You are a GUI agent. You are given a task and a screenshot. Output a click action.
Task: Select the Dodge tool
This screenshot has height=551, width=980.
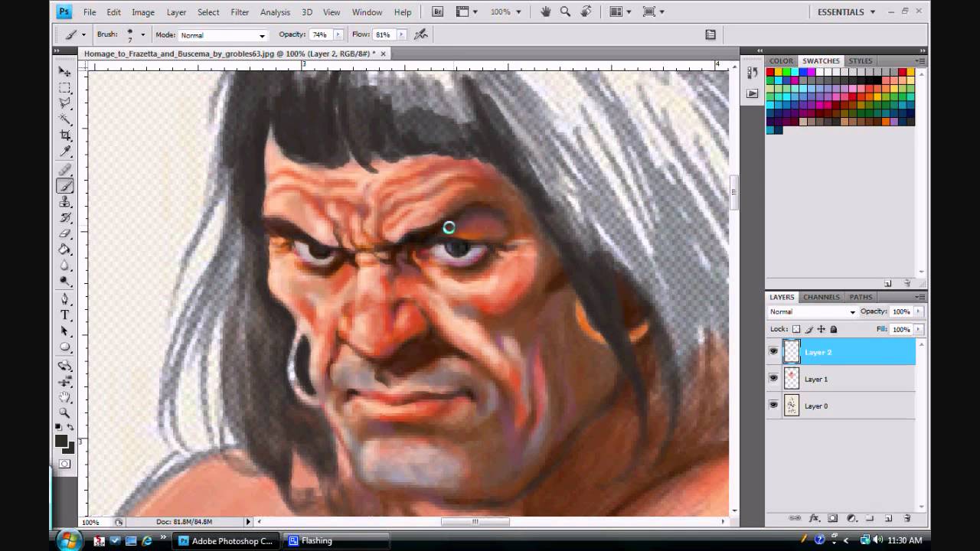(65, 282)
